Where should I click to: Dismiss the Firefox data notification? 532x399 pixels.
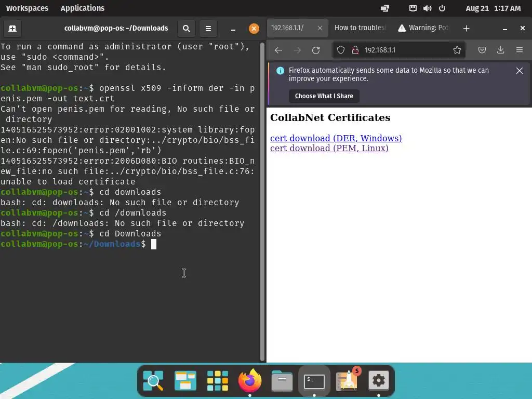click(x=519, y=71)
